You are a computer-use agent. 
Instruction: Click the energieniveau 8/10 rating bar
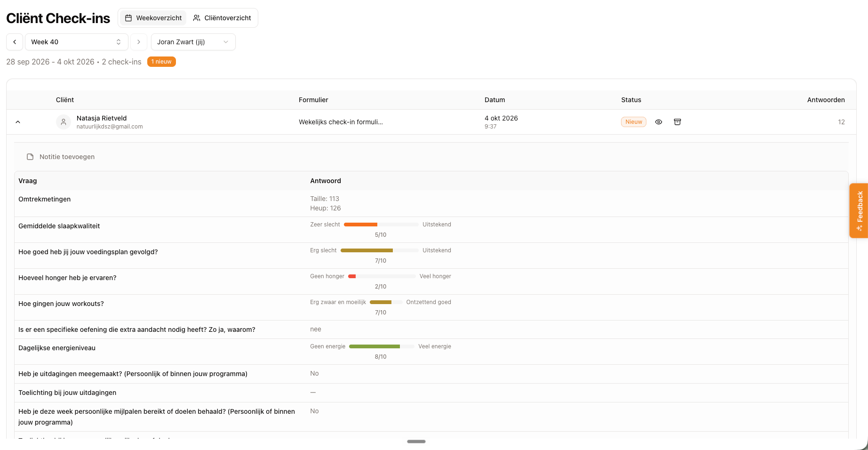tap(382, 346)
